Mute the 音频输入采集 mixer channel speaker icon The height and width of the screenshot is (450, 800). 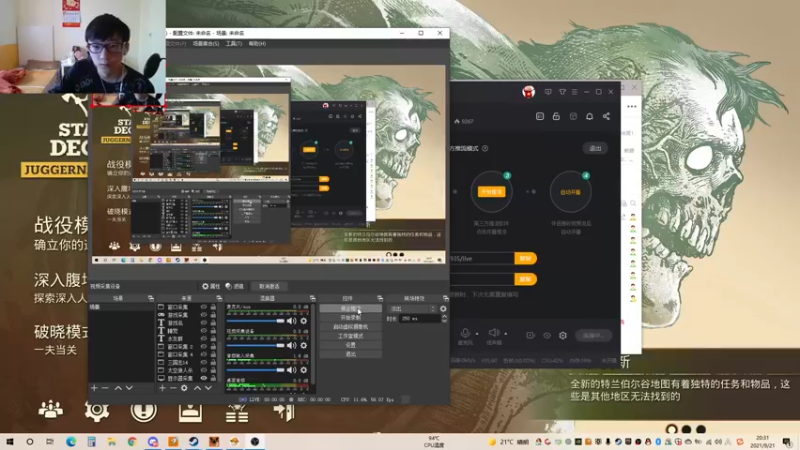[291, 370]
